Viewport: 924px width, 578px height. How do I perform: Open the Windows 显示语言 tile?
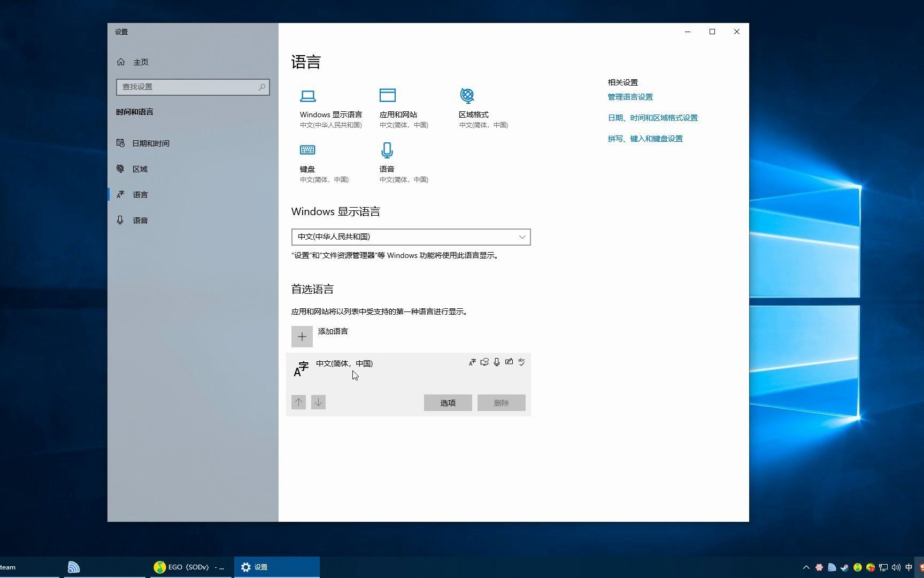[330, 108]
